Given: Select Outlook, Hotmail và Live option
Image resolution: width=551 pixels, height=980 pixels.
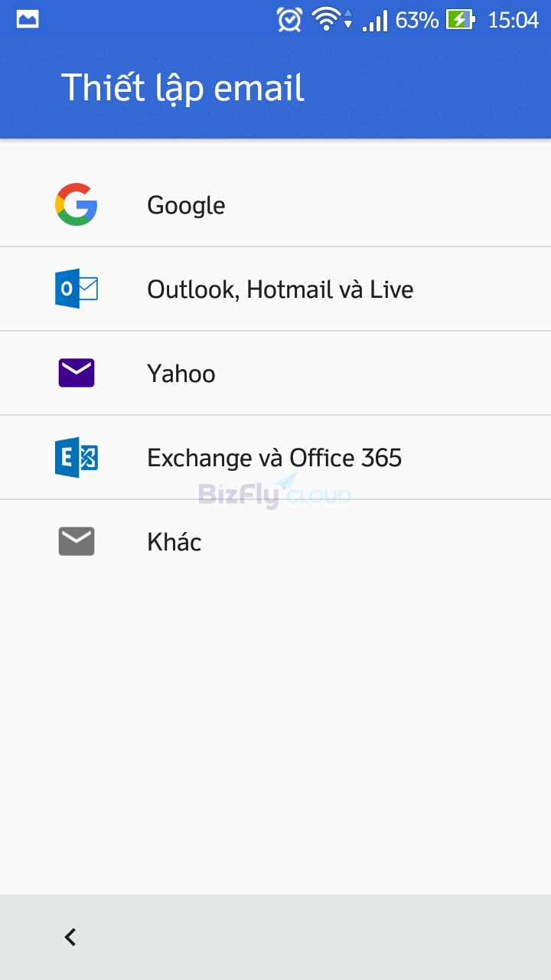Looking at the screenshot, I should (275, 289).
